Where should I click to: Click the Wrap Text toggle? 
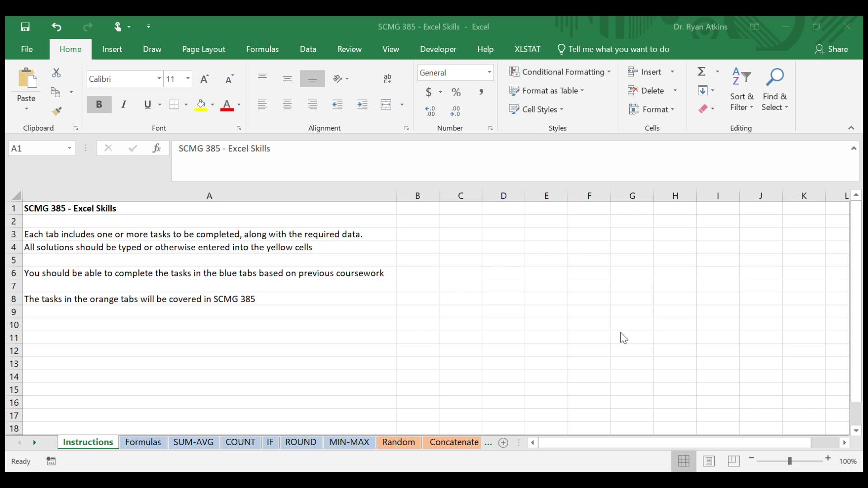click(x=387, y=78)
